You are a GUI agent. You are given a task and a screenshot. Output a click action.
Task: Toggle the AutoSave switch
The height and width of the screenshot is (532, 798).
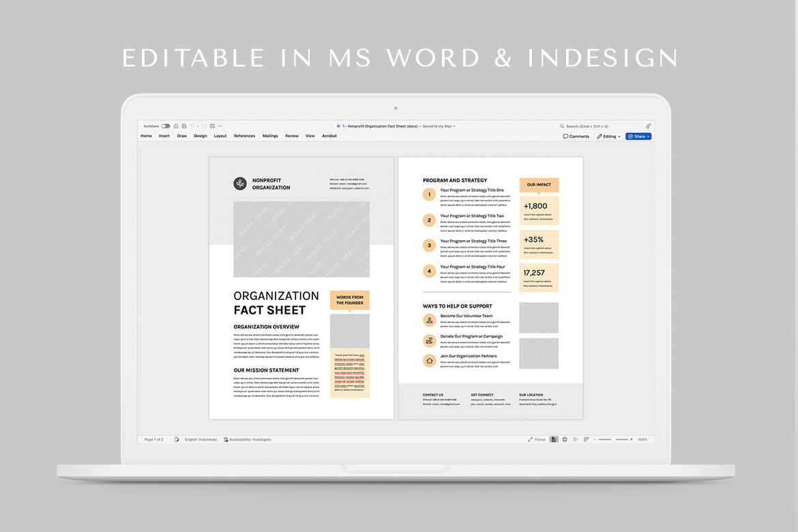pos(166,126)
